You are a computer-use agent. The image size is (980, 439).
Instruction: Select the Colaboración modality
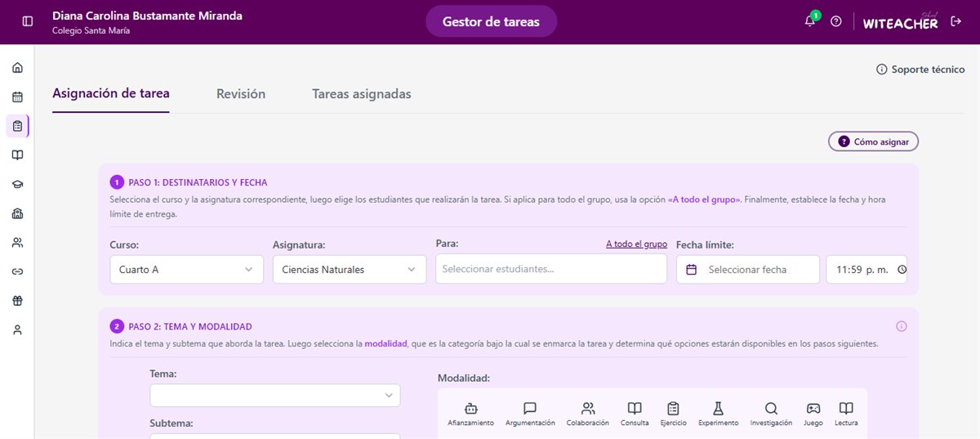coord(588,414)
